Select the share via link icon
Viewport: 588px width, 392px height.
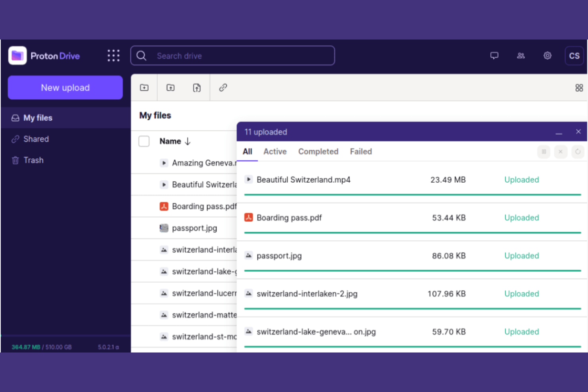(222, 87)
